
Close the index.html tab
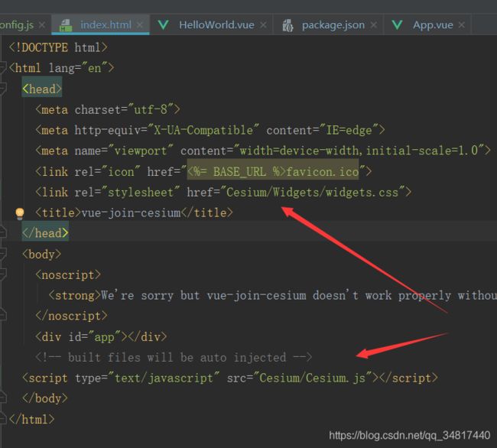140,24
